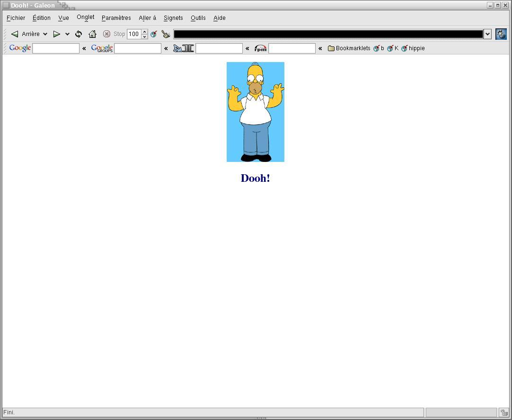Click the Google Groups search logo
The width and height of the screenshot is (512, 420).
(x=102, y=48)
